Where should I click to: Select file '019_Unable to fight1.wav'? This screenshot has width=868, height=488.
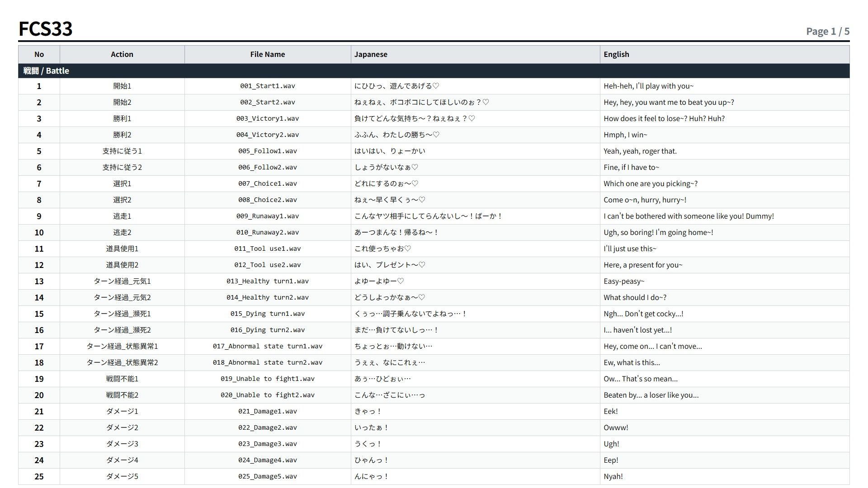pyautogui.click(x=267, y=379)
